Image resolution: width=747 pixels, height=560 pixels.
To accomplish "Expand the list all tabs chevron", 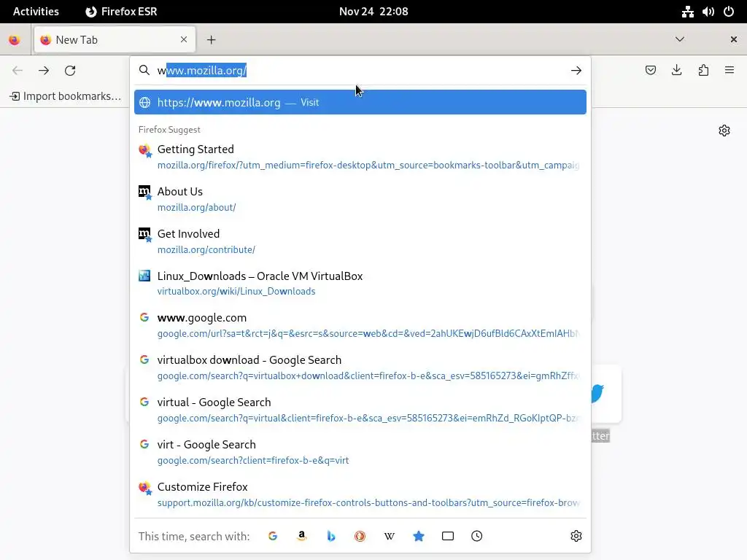I will (x=680, y=39).
